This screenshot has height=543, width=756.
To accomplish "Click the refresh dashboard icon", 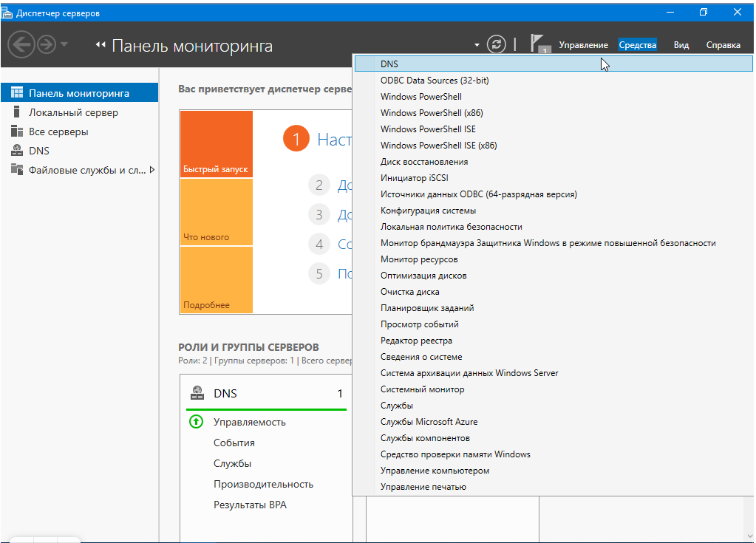I will [x=496, y=45].
